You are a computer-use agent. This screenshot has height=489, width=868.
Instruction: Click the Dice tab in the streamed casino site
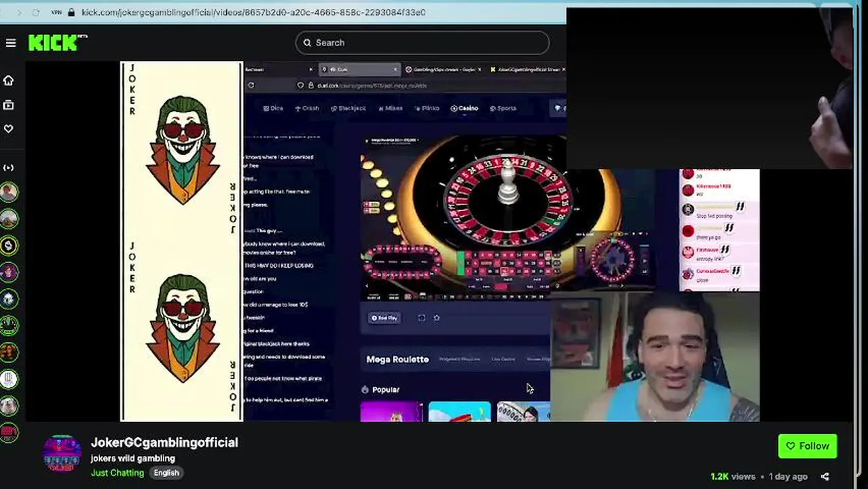tap(273, 108)
